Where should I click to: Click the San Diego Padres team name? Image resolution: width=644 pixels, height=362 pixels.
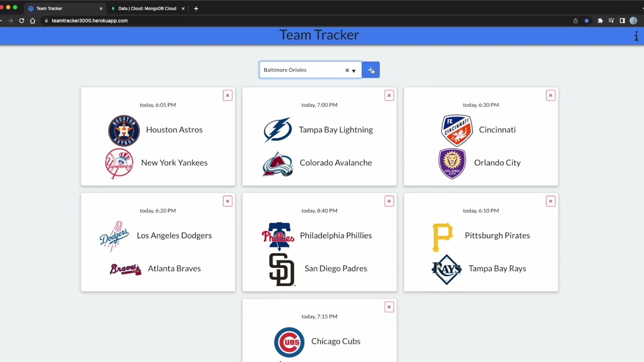(x=336, y=268)
